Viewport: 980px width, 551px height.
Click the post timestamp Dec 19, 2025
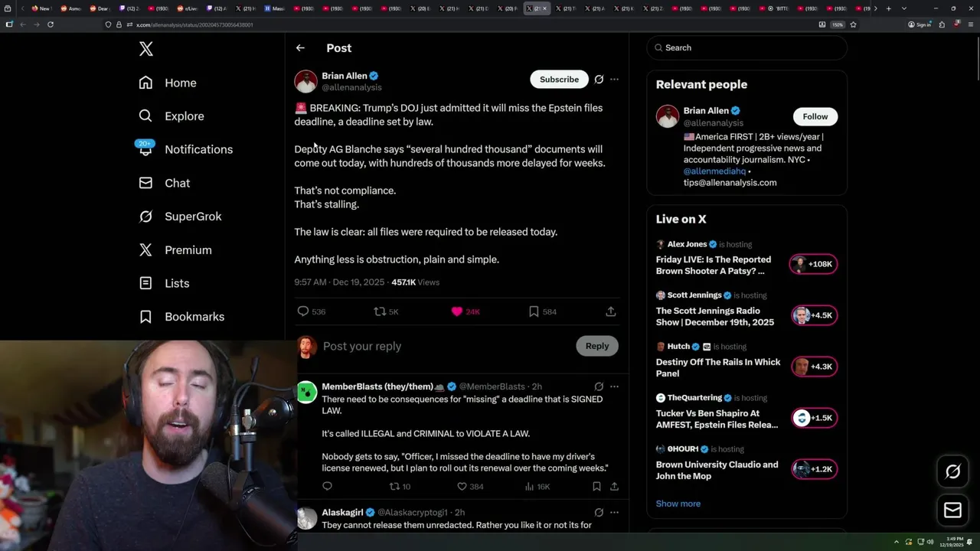click(339, 282)
